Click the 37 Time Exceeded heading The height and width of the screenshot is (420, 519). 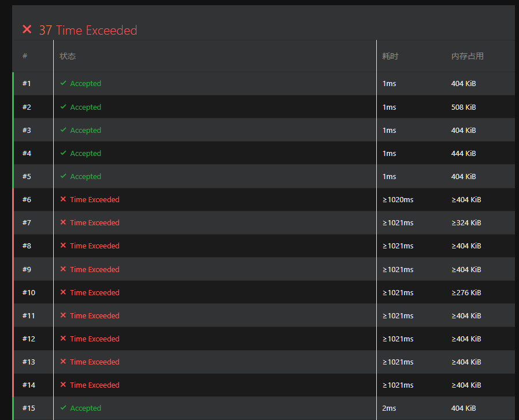pyautogui.click(x=88, y=30)
